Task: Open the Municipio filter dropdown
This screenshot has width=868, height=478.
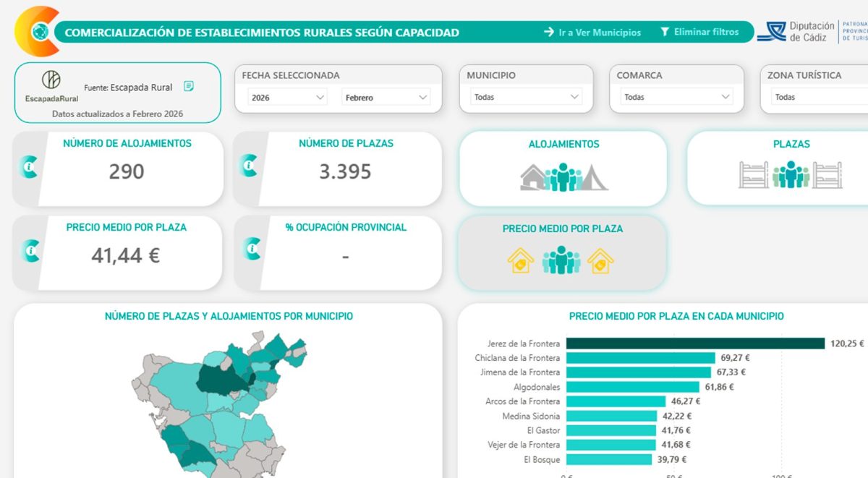Action: tap(526, 97)
